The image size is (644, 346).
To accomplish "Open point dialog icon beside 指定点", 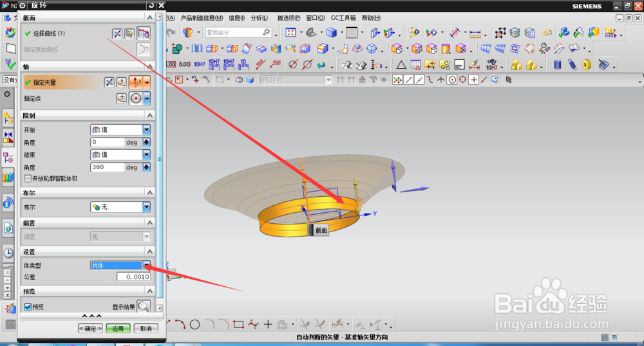I will click(121, 98).
